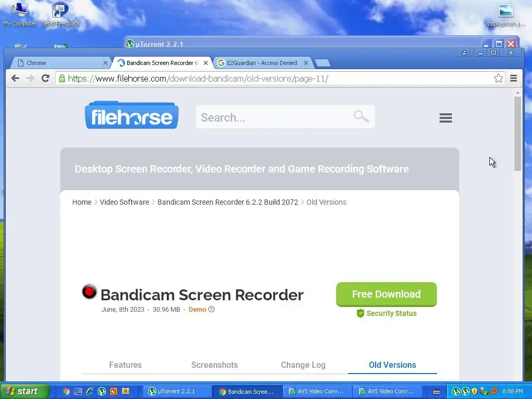The height and width of the screenshot is (399, 532).
Task: Click the scrollbar up arrow
Action: 517,92
